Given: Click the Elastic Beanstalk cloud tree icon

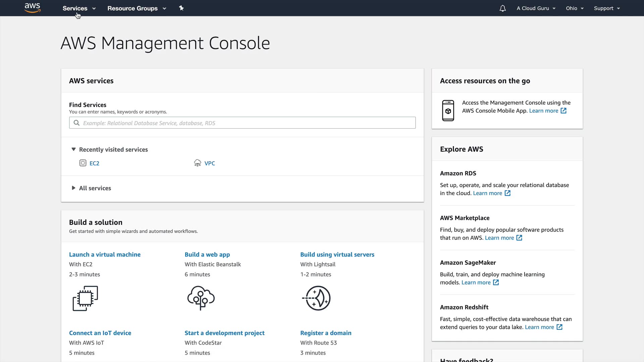Looking at the screenshot, I should pos(201,298).
